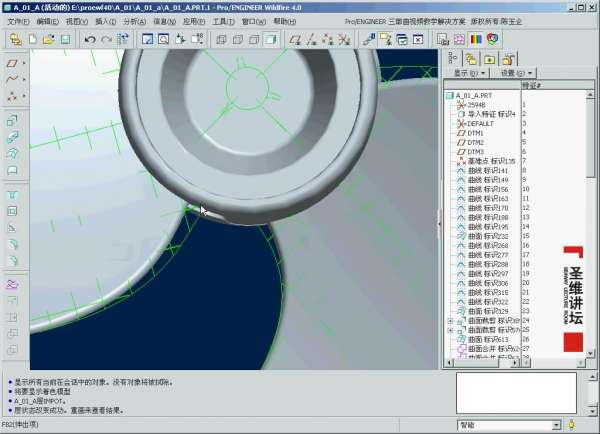Click the Redo arrow icon

coord(106,39)
